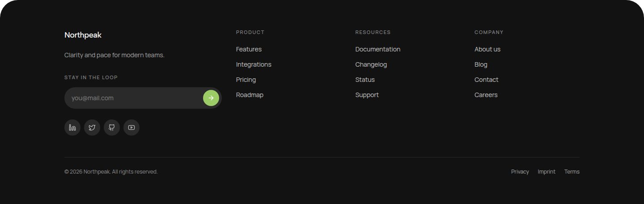Check the Status page link
Screen dimensions: 644x204
click(x=365, y=80)
